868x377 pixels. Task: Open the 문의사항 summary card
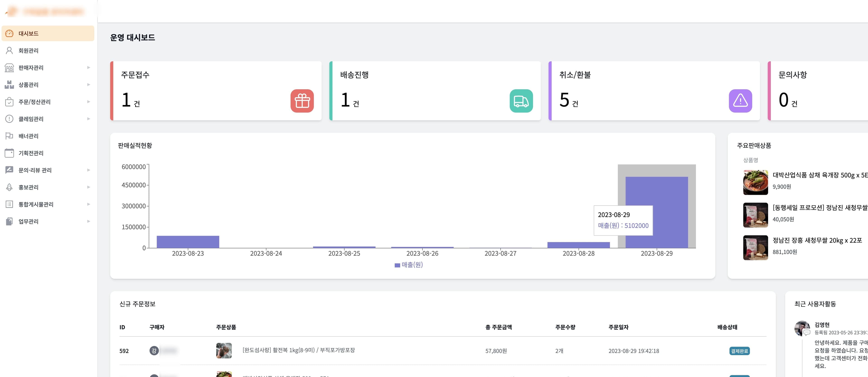coord(818,91)
